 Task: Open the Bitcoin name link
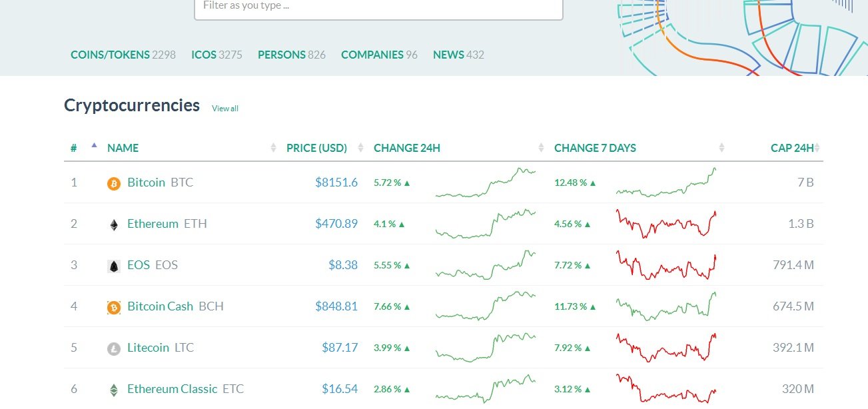point(146,182)
